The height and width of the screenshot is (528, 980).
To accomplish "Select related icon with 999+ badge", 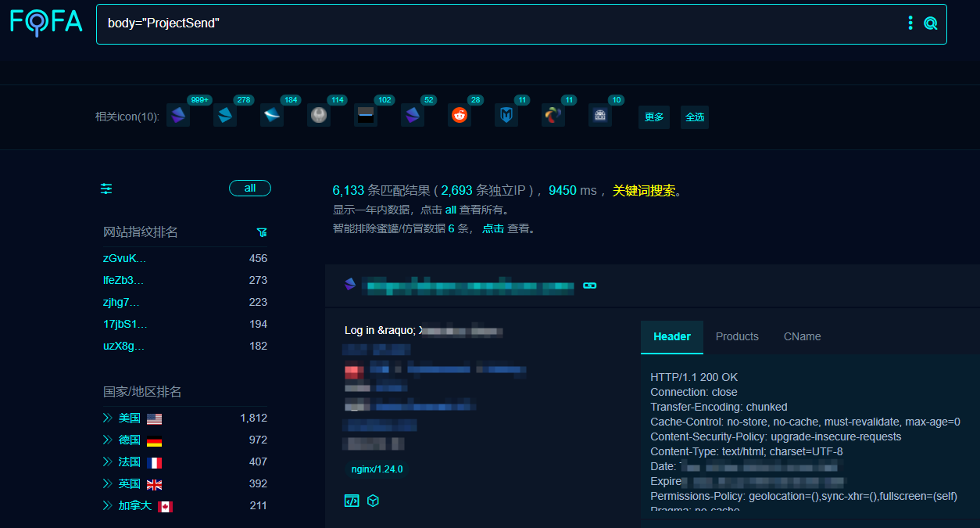I will [178, 116].
